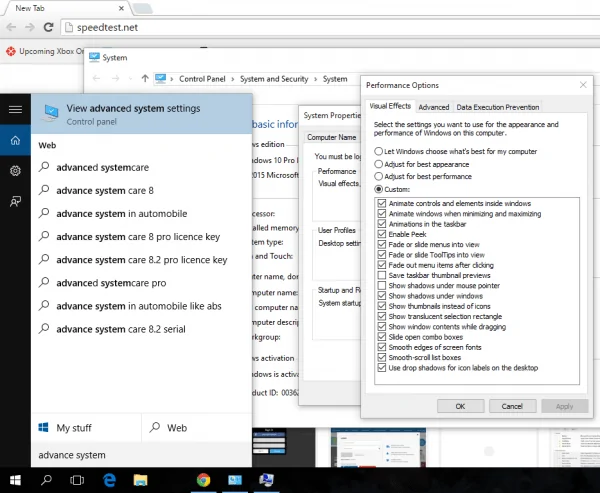Reload the page in Chrome
This screenshot has width=600, height=493.
pos(48,27)
